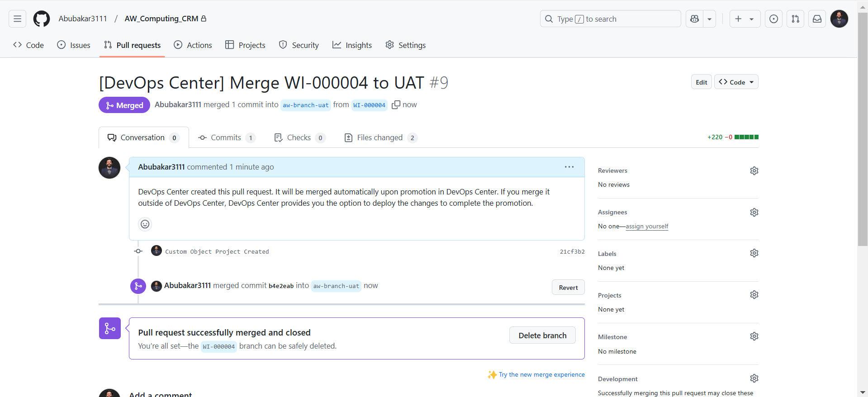Viewport: 868px width, 397px height.
Task: Click the purple Merged status badge
Action: point(124,105)
